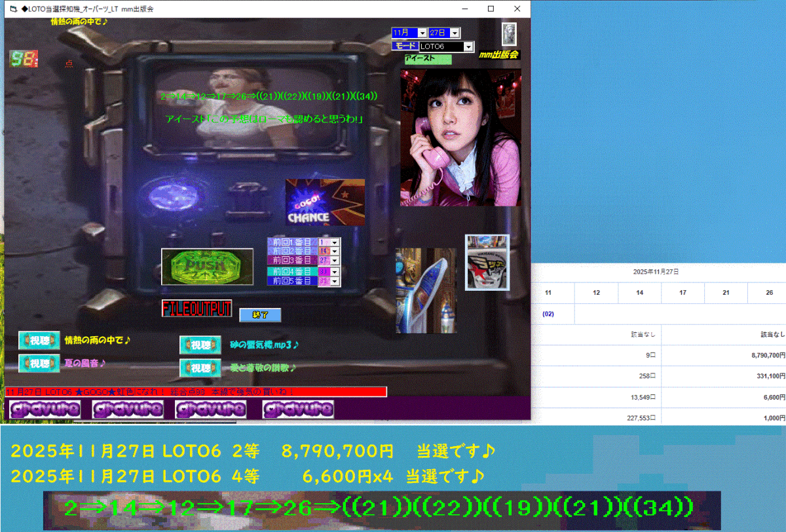
Task: Click the 前回2番目 label
Action: point(292,252)
